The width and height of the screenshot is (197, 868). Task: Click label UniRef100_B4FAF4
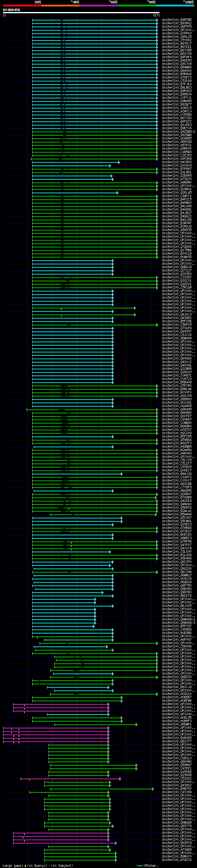[177, 57]
